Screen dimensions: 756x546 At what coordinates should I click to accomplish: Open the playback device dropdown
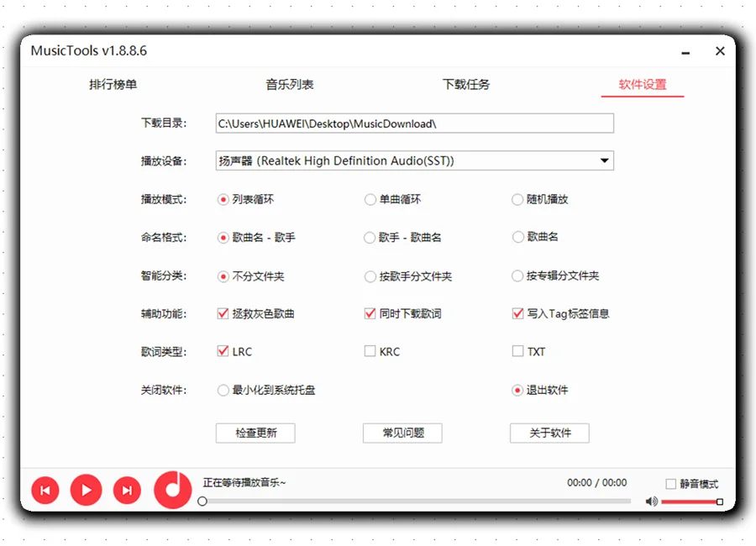(x=604, y=160)
